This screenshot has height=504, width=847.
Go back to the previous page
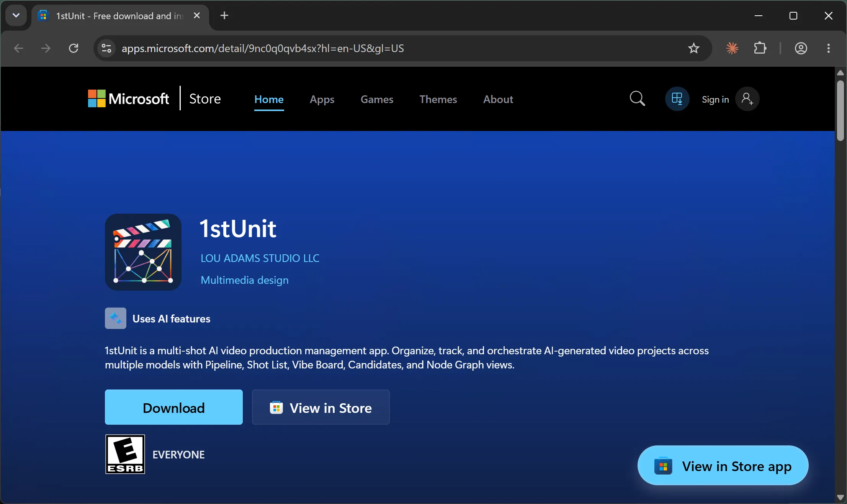18,48
